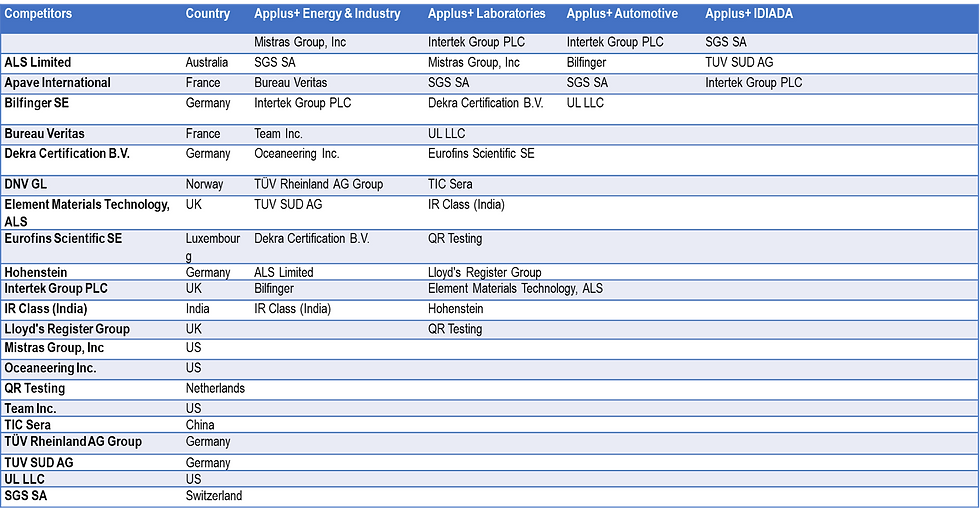Click Lloyd's Register Group under Applus+ Laboratories
Screen dimensions: 980x511
coord(484,272)
